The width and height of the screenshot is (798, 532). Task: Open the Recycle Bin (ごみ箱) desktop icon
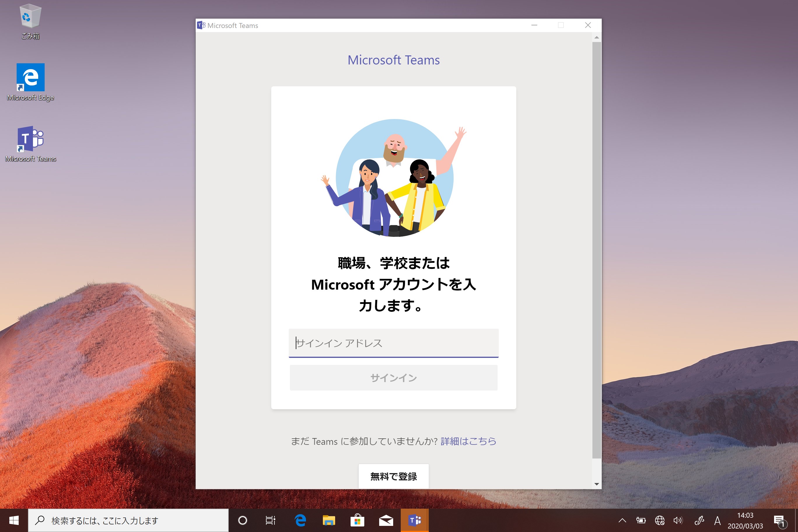point(30,21)
